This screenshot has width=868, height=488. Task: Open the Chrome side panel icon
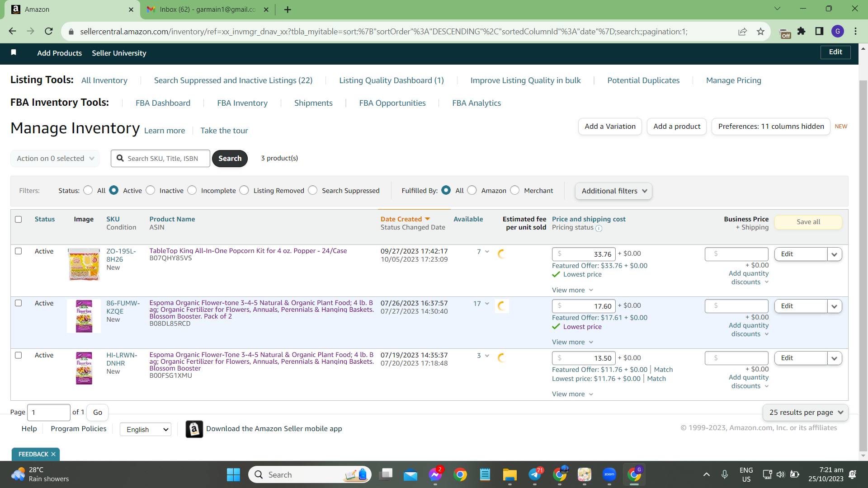(819, 31)
